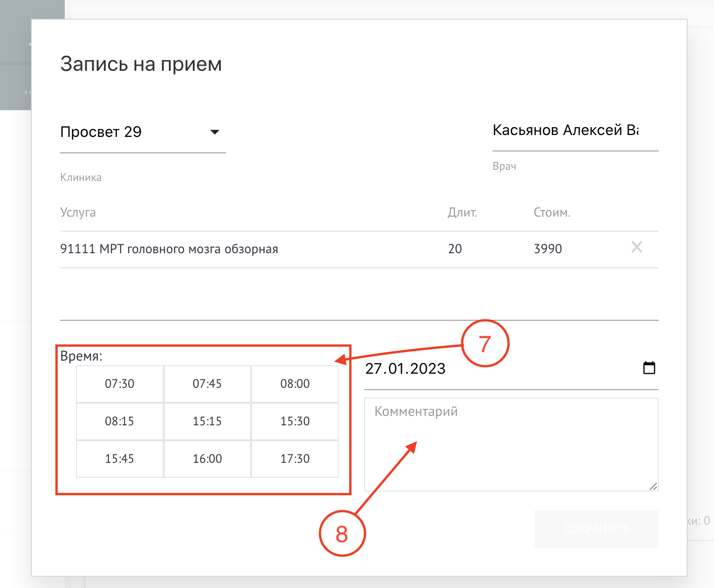Click the Стоим. column header

pyautogui.click(x=552, y=212)
